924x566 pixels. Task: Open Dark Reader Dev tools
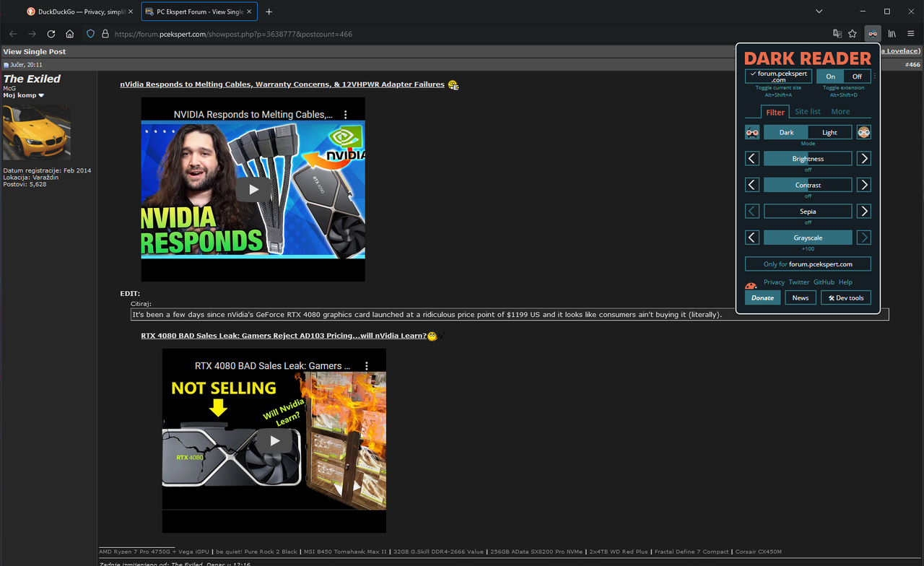coord(845,297)
